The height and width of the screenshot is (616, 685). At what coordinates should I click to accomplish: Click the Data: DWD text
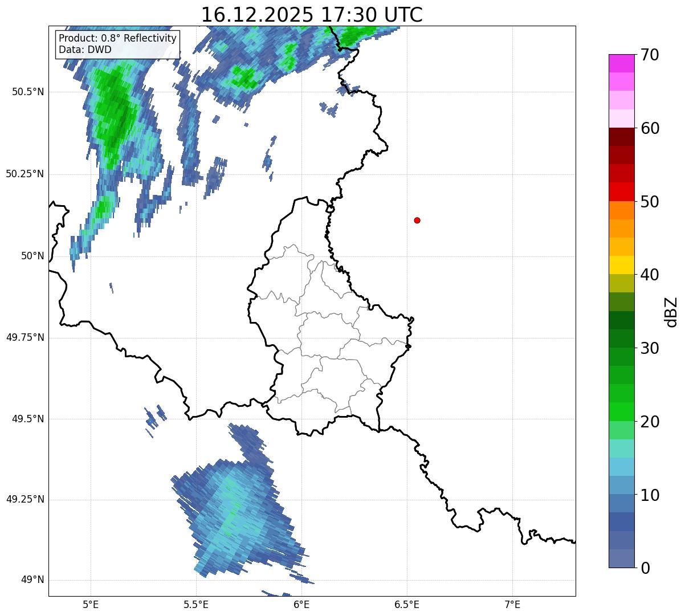[85, 50]
